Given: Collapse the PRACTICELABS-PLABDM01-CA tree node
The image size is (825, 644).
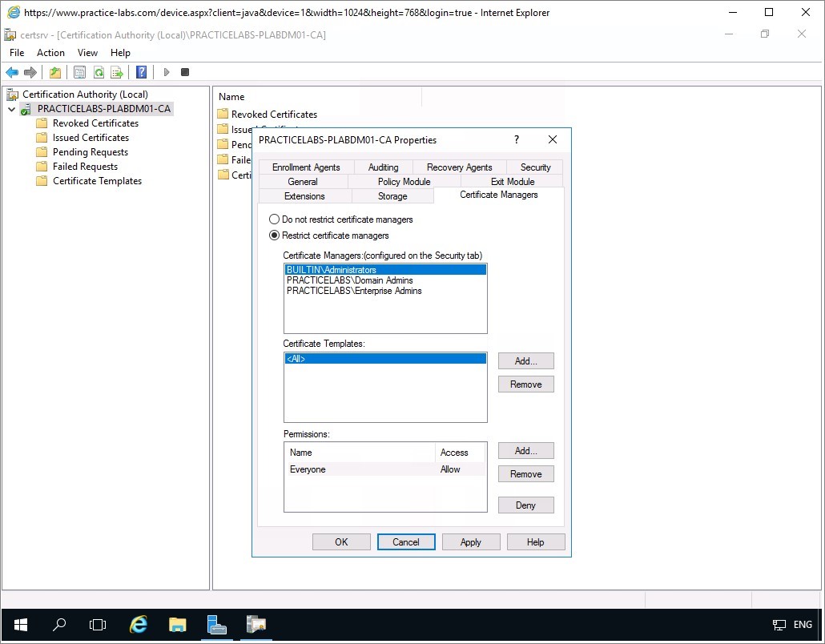Looking at the screenshot, I should click(11, 109).
